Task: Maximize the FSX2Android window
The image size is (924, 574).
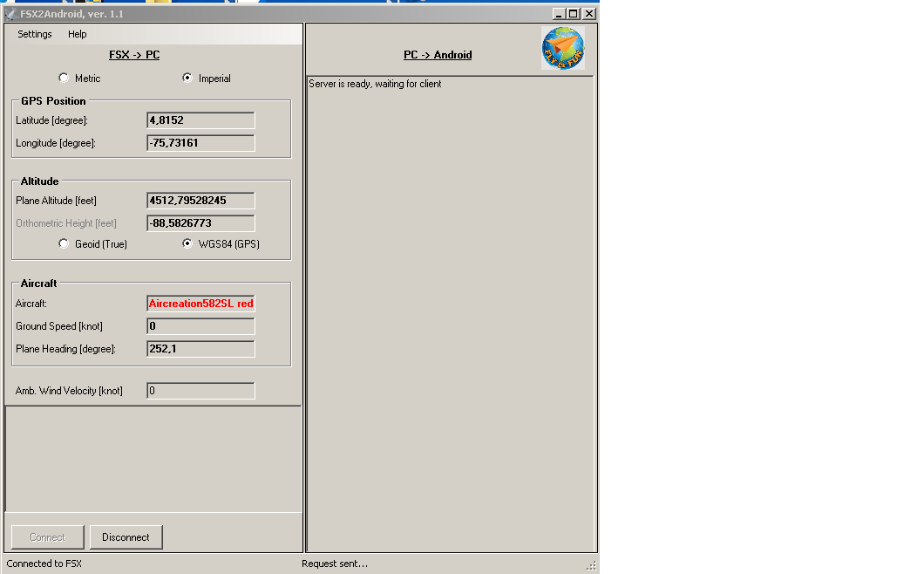Action: (574, 14)
